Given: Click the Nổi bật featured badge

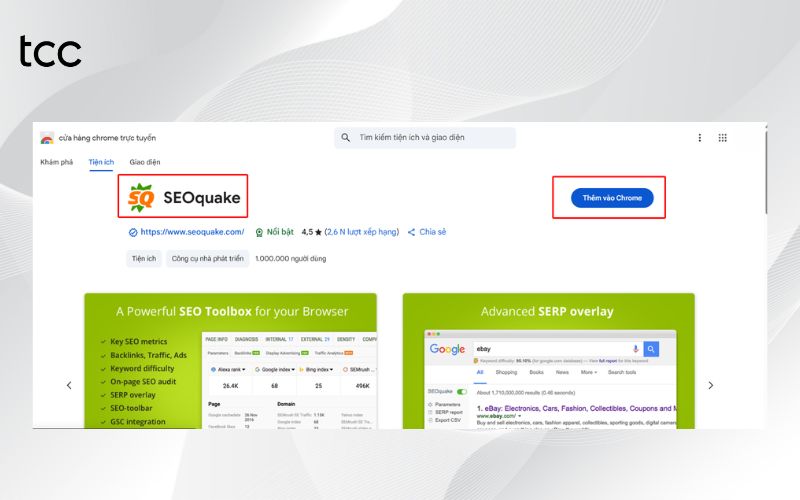Looking at the screenshot, I should coord(274,232).
